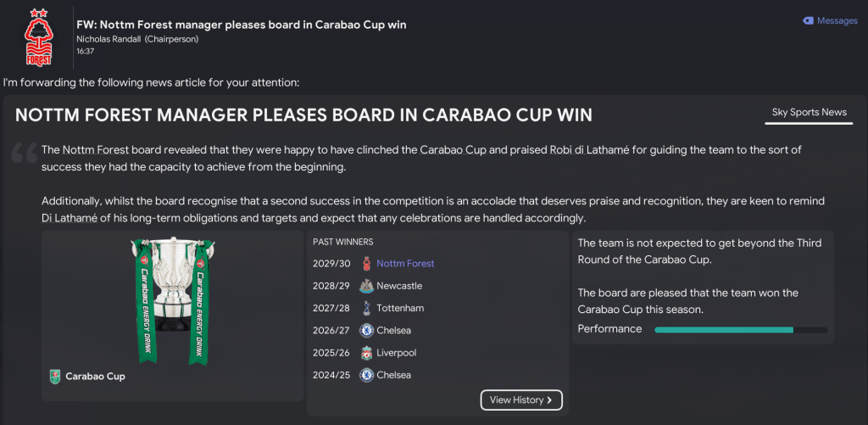The width and height of the screenshot is (868, 425).
Task: Open Tottenham from past winners list
Action: pyautogui.click(x=400, y=308)
